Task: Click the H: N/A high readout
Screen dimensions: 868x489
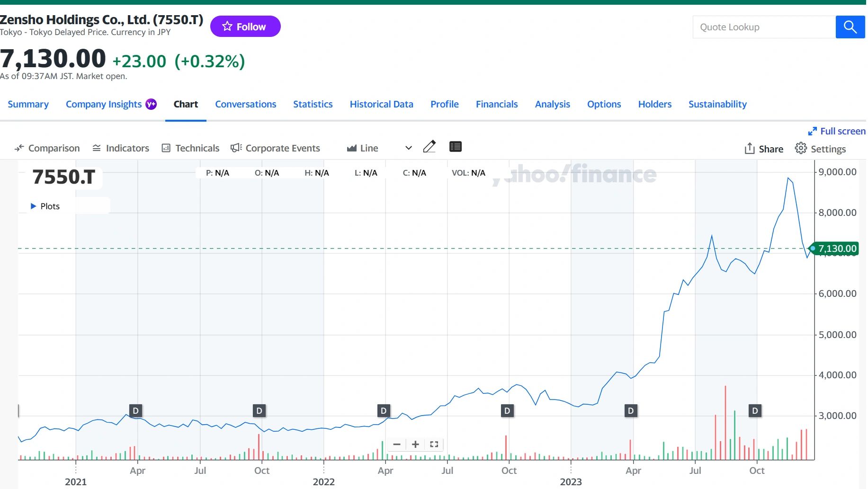Action: (317, 173)
